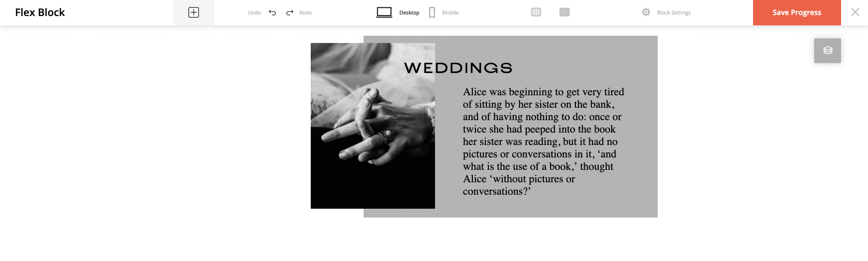Screen dimensions: 868x261
Task: Open the layers panel icon
Action: (828, 51)
